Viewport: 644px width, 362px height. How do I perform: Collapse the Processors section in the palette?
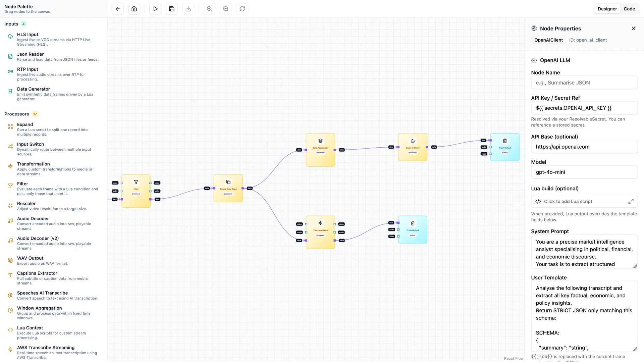(x=16, y=114)
